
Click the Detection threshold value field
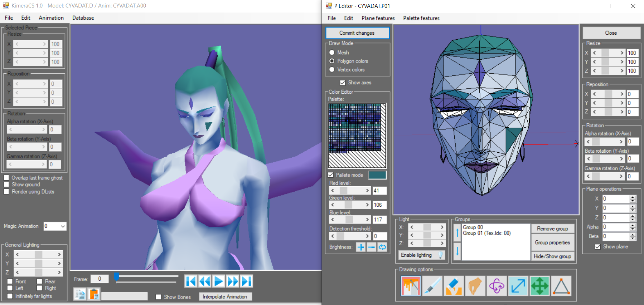coord(380,236)
